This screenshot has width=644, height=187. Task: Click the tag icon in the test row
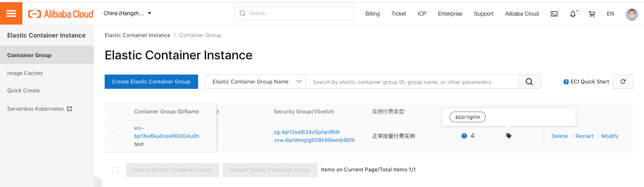click(509, 136)
